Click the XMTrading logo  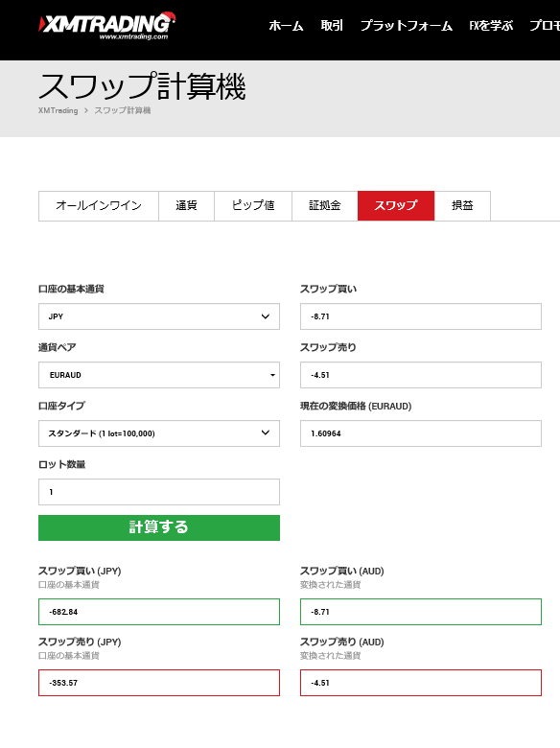[106, 26]
